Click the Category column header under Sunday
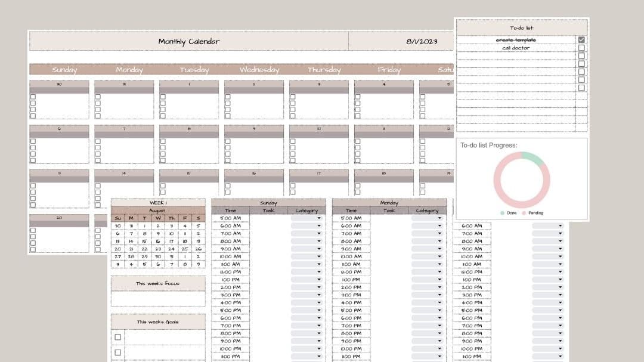644x362 pixels. point(306,211)
